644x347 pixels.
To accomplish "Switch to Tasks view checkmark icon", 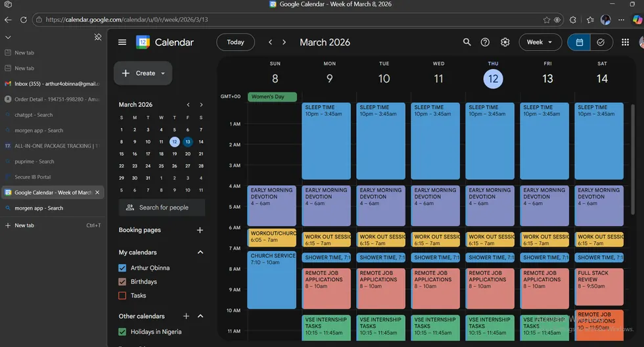I will (x=601, y=42).
